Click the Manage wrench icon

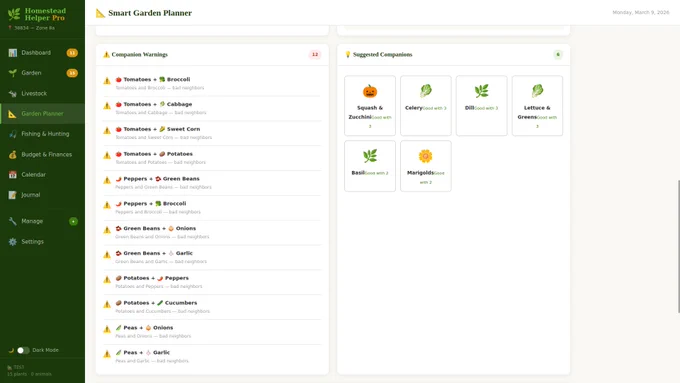(13, 221)
